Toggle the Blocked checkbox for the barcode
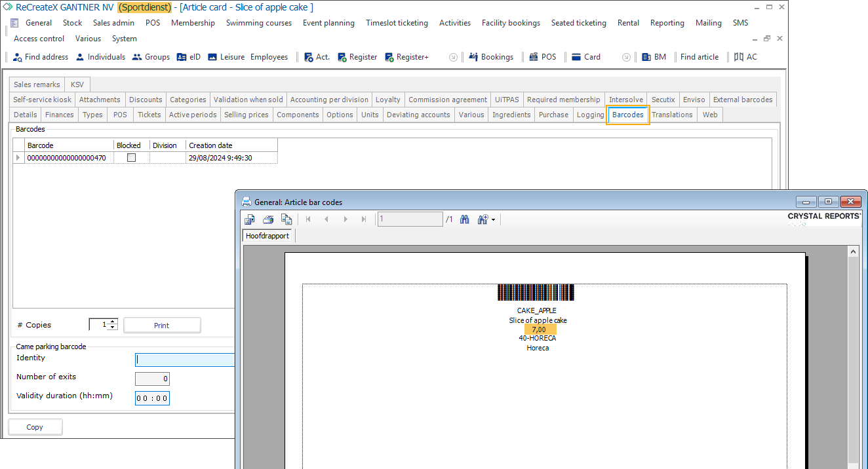868x469 pixels. [x=131, y=158]
